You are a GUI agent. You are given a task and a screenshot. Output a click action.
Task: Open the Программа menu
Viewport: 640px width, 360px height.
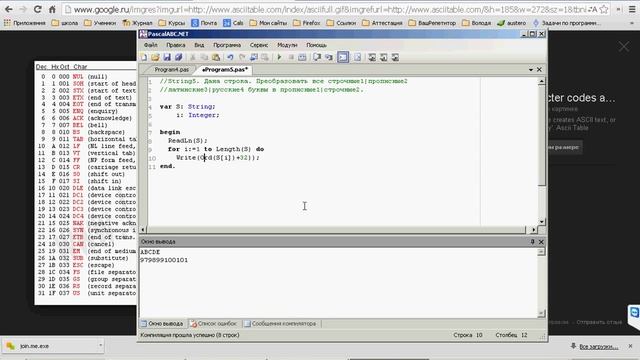227,45
